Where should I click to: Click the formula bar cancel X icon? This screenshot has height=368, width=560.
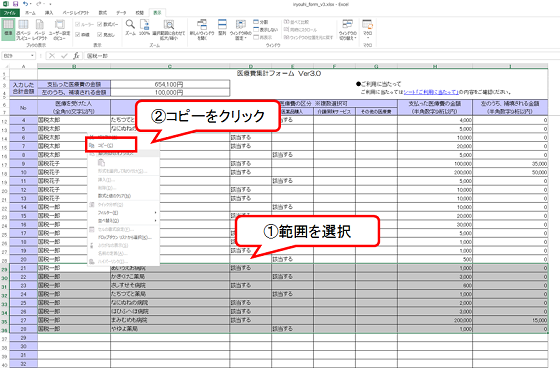click(x=52, y=56)
